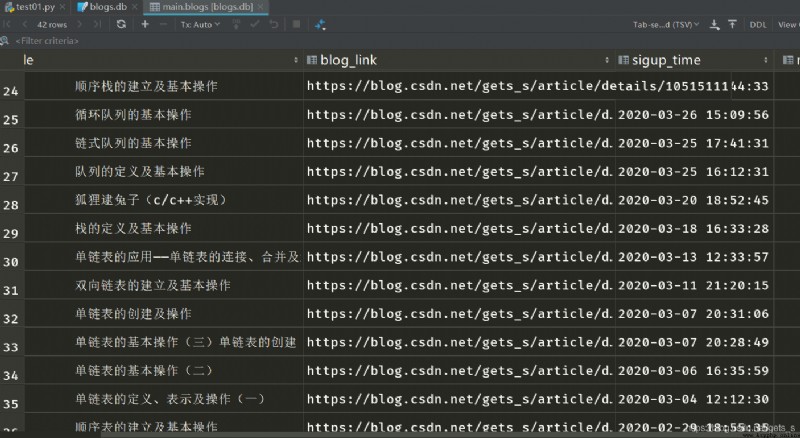Image resolution: width=800 pixels, height=438 pixels.
Task: Select row number 35
Action: click(x=11, y=404)
